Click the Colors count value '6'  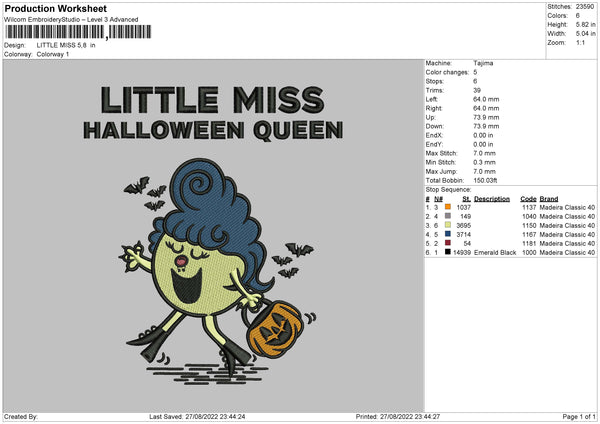coord(578,16)
